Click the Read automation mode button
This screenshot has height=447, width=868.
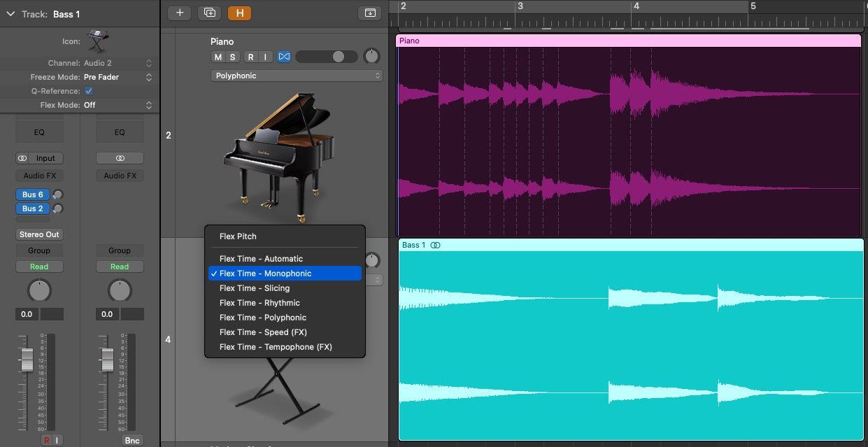click(x=39, y=267)
